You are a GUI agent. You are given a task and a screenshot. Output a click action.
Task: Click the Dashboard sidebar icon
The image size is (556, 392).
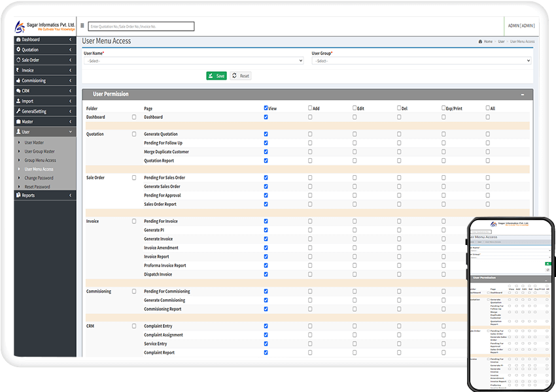click(x=18, y=39)
